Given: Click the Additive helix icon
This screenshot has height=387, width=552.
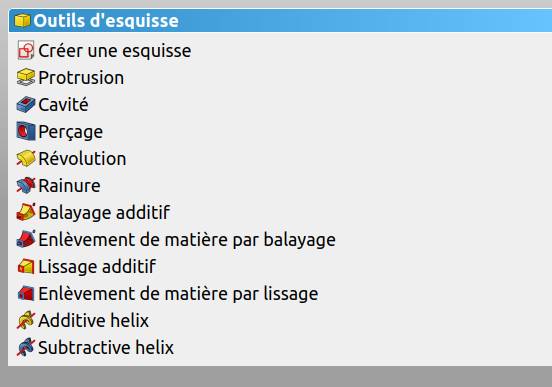Looking at the screenshot, I should tap(26, 320).
